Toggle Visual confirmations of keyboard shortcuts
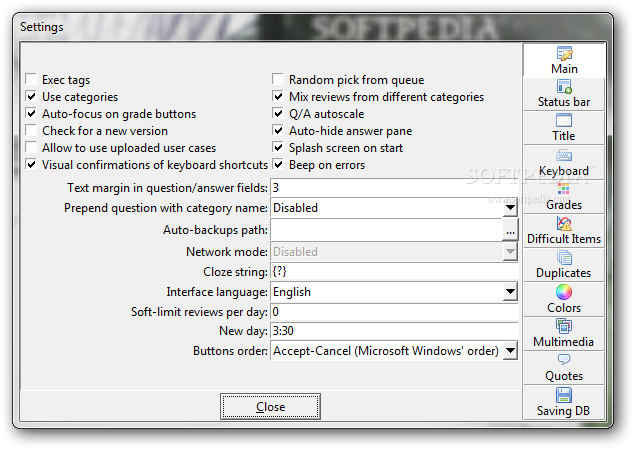This screenshot has width=634, height=449. point(31,164)
